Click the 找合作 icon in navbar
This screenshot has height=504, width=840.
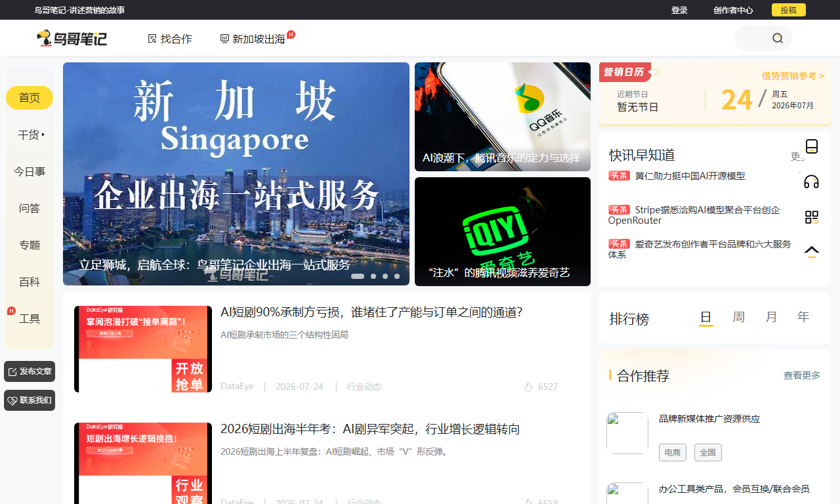(x=152, y=39)
